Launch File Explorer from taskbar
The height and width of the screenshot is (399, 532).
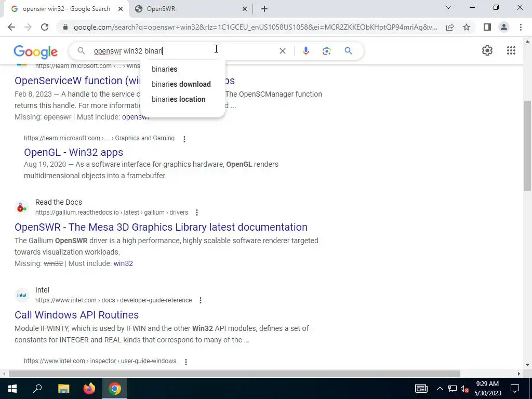pyautogui.click(x=63, y=389)
